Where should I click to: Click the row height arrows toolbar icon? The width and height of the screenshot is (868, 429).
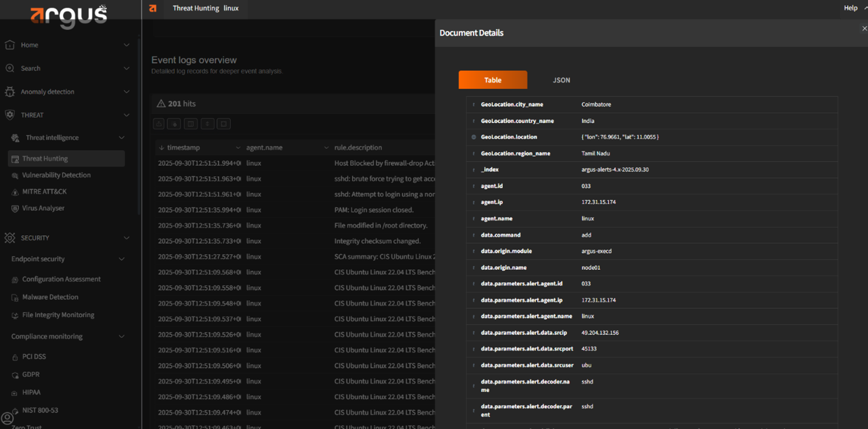tap(208, 124)
